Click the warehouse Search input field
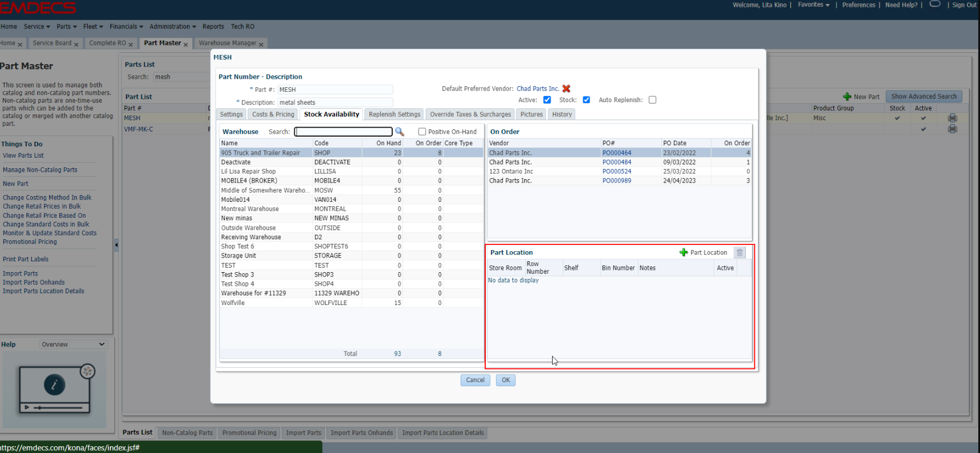Screen dimensions: 980x453 (x=343, y=132)
